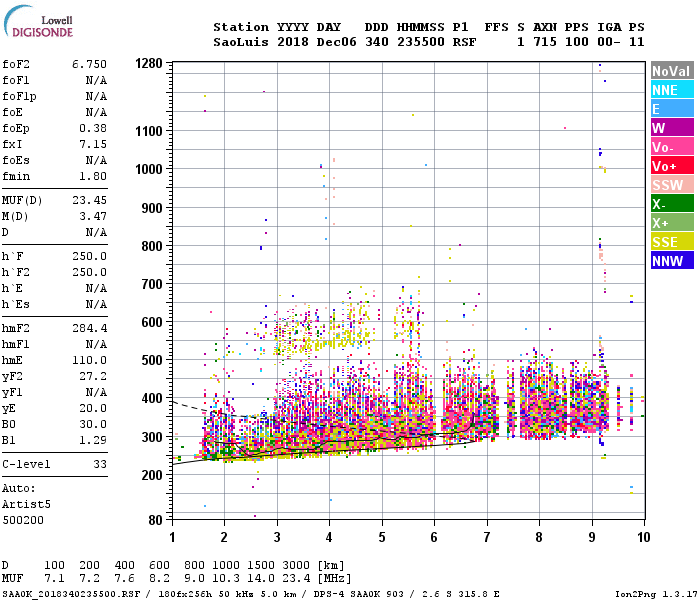Viewport: 700px width, 600px height.
Task: Select the NoVal legend swatch
Action: (x=672, y=71)
